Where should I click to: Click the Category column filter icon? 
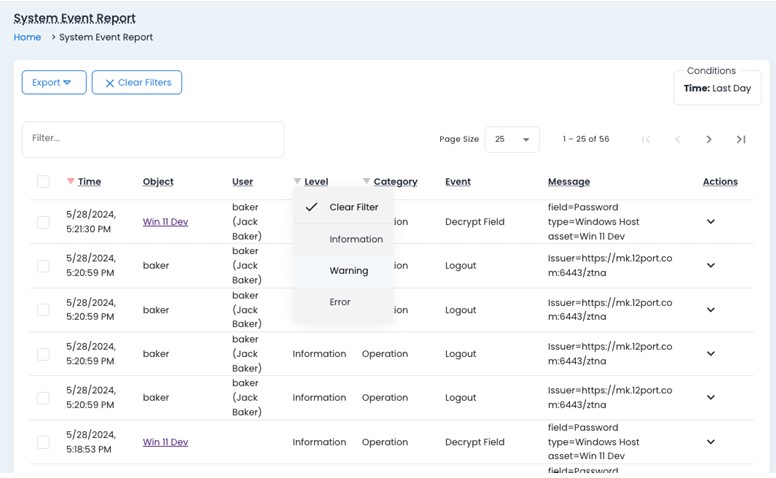click(x=366, y=182)
